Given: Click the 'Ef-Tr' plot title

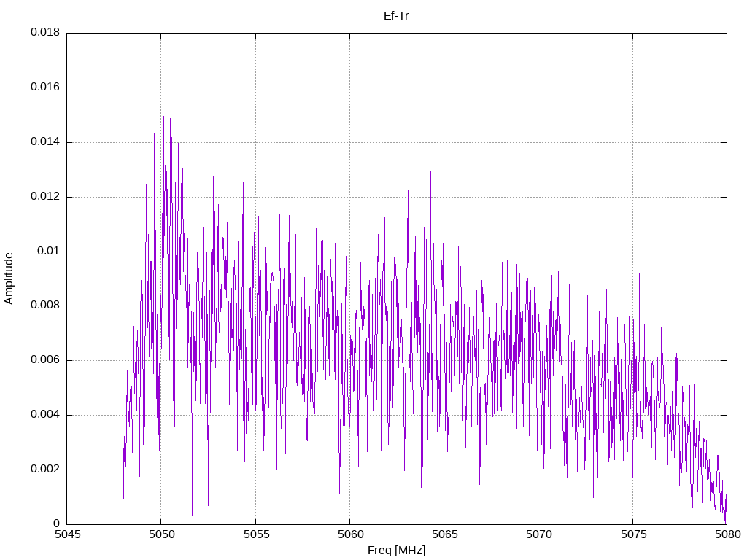Looking at the screenshot, I should tap(396, 16).
